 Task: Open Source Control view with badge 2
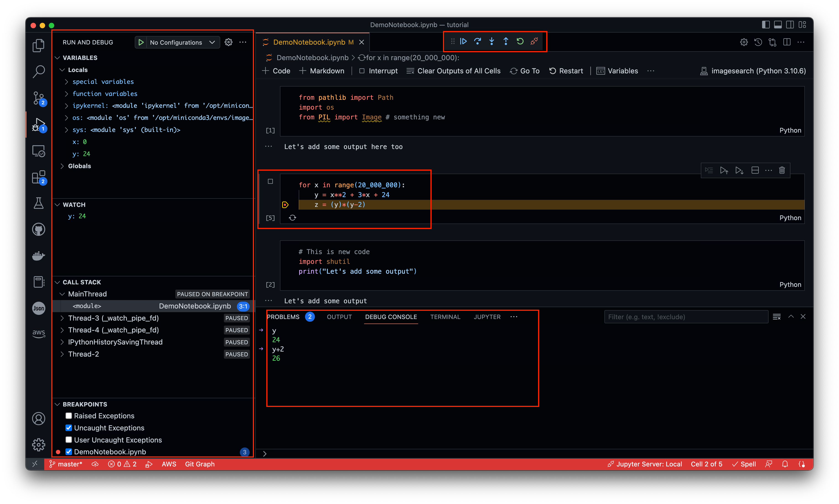[x=38, y=98]
